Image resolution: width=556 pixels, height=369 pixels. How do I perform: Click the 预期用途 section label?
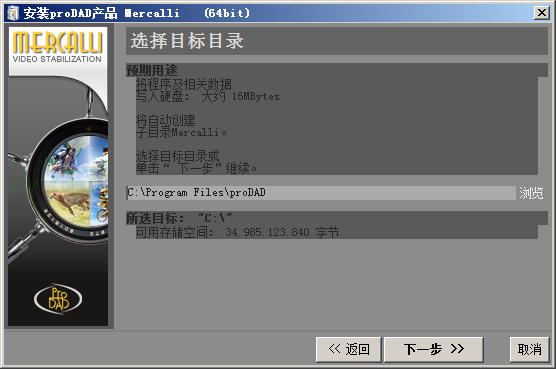click(152, 70)
